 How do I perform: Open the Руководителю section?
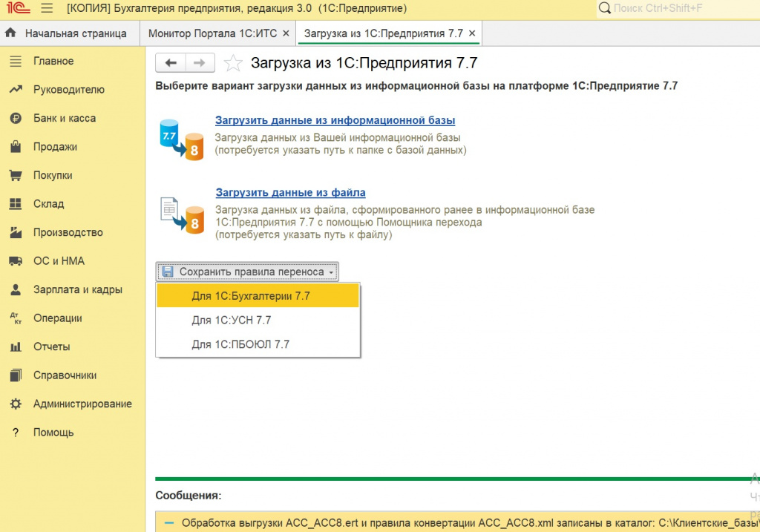pos(69,90)
